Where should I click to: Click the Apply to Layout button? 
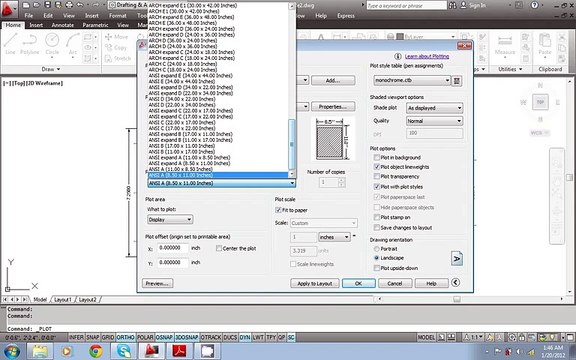pyautogui.click(x=314, y=283)
